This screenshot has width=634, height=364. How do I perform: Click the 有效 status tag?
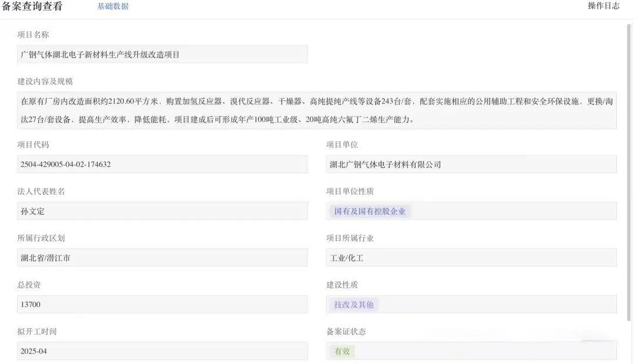(342, 352)
